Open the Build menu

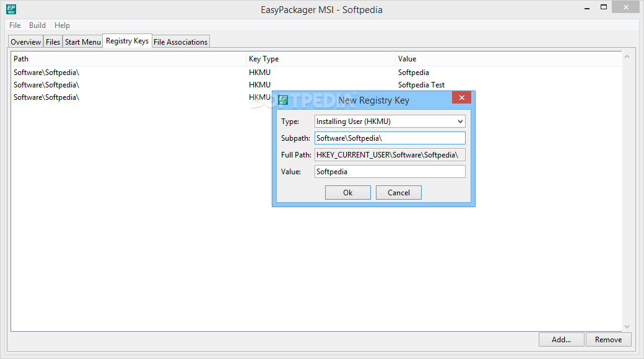37,25
